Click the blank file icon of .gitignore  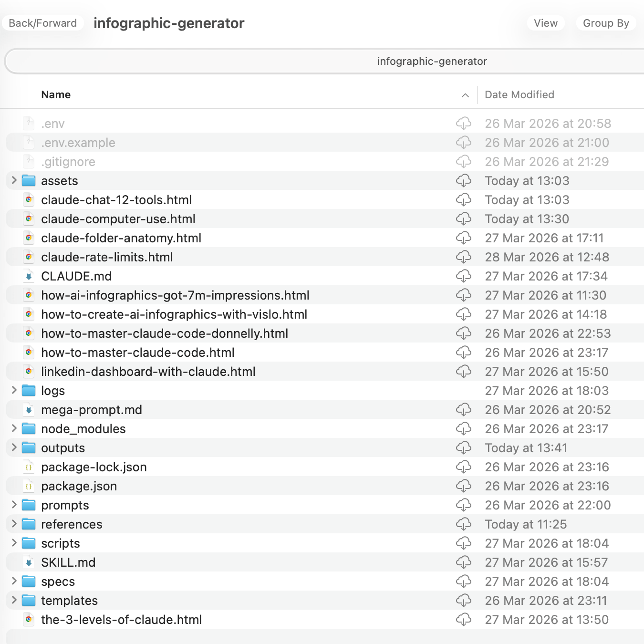(29, 162)
